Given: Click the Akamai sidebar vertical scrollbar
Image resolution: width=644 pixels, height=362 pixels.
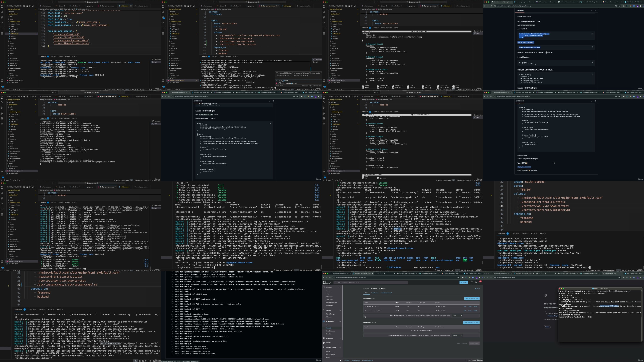Looking at the screenshot, I should [342, 312].
